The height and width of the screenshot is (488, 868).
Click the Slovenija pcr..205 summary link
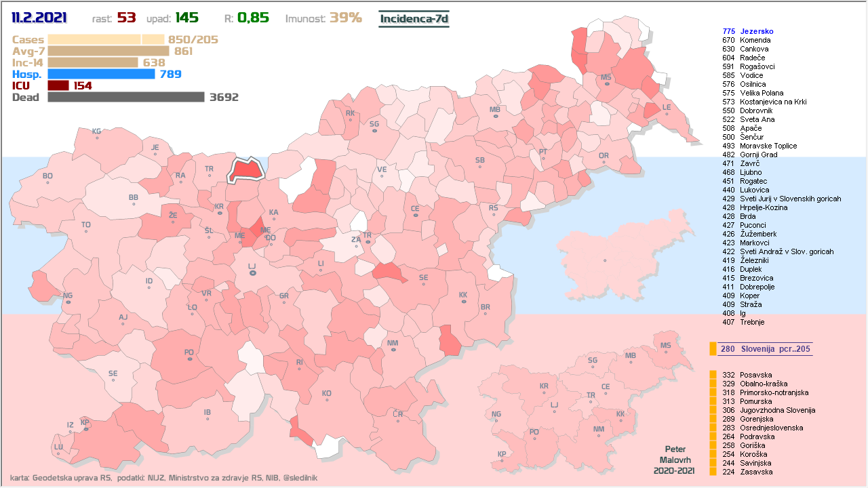(765, 349)
